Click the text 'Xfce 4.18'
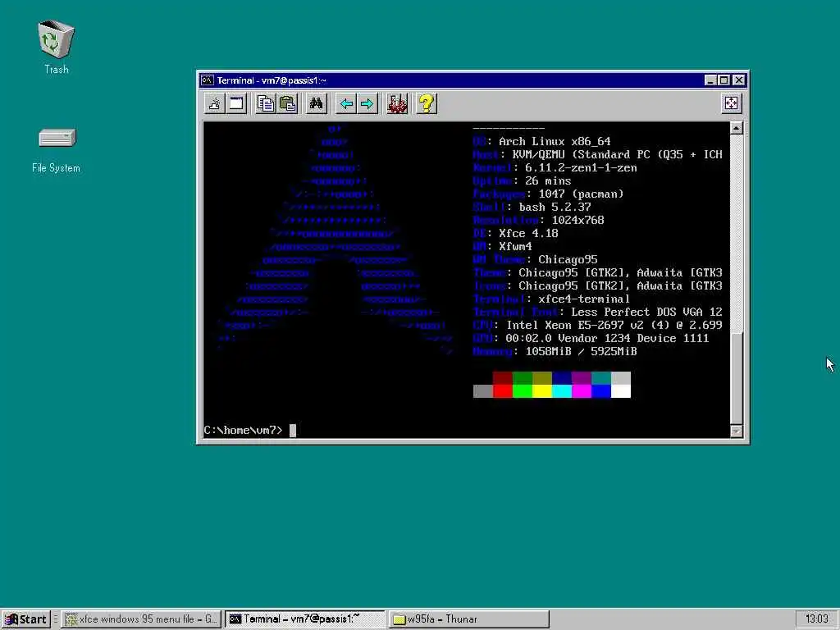 [x=528, y=234]
